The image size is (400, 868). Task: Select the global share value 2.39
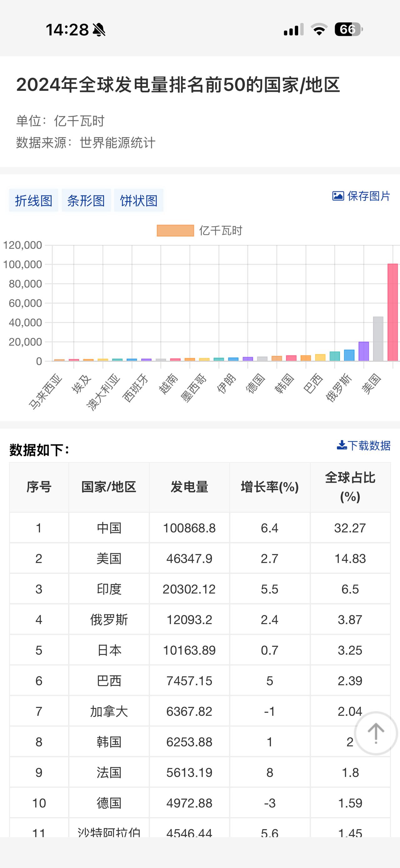coord(350,681)
